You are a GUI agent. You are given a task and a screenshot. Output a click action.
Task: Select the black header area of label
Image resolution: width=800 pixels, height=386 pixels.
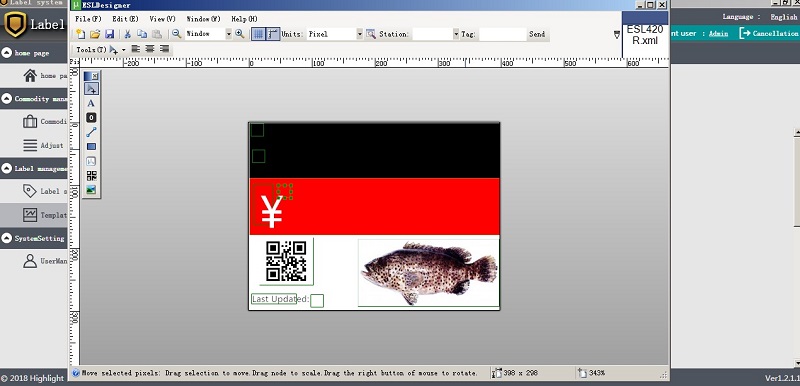(x=374, y=150)
